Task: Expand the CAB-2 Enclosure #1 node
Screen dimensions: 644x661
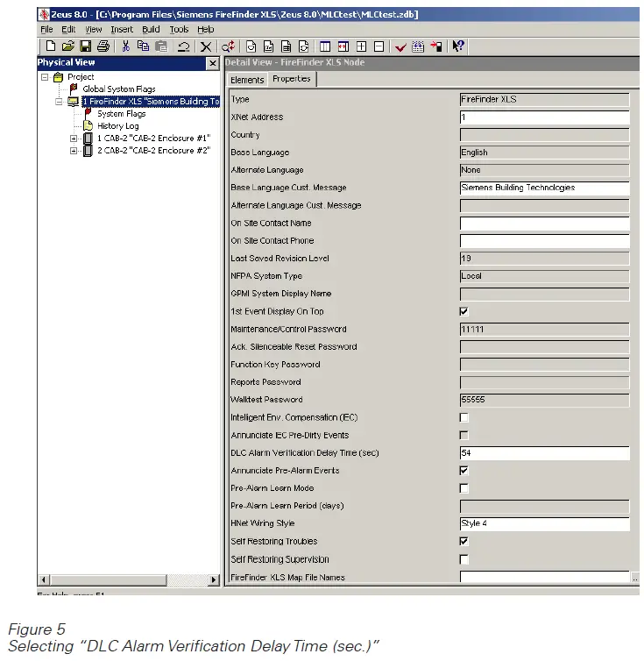Action: [x=74, y=139]
